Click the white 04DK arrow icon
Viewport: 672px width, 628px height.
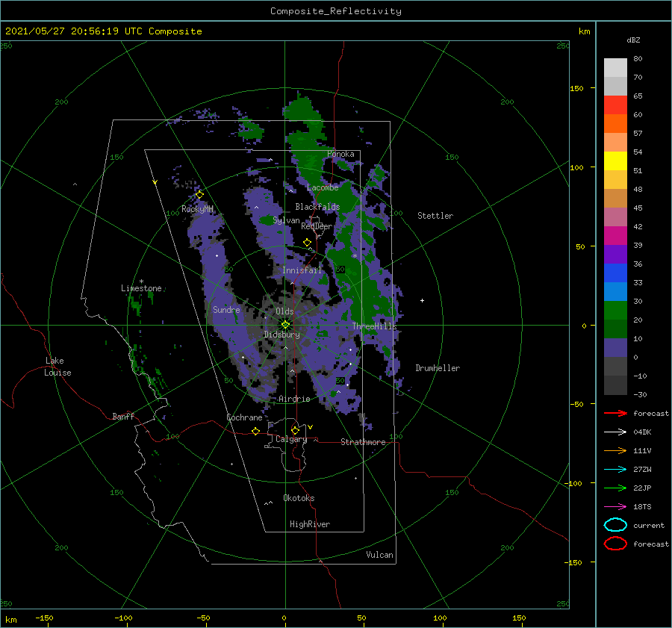615,432
